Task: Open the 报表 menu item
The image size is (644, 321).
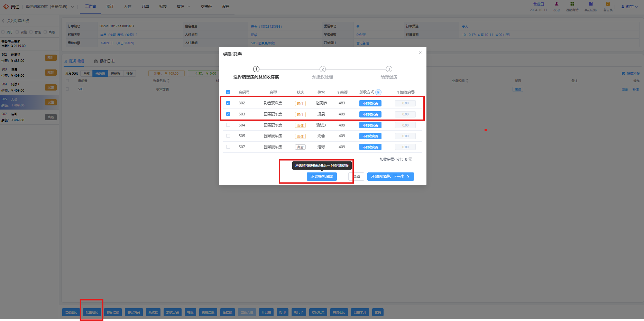Action: [x=163, y=7]
